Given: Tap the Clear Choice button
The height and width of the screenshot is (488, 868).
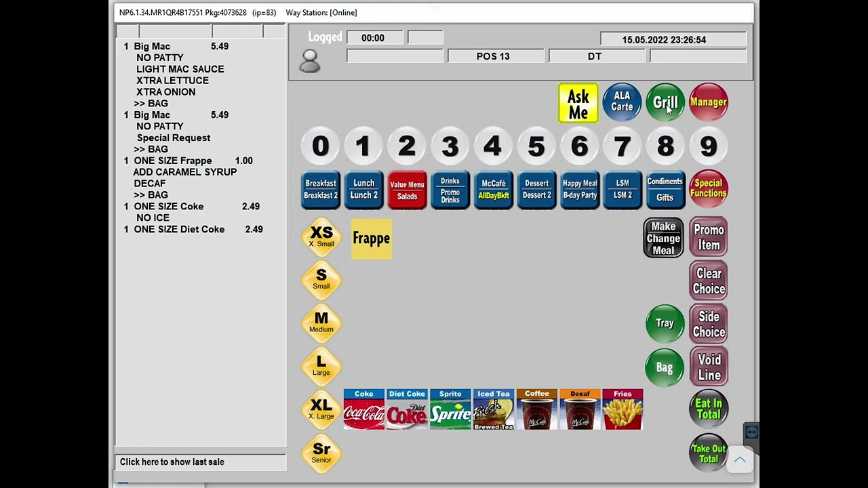Looking at the screenshot, I should pos(709,281).
